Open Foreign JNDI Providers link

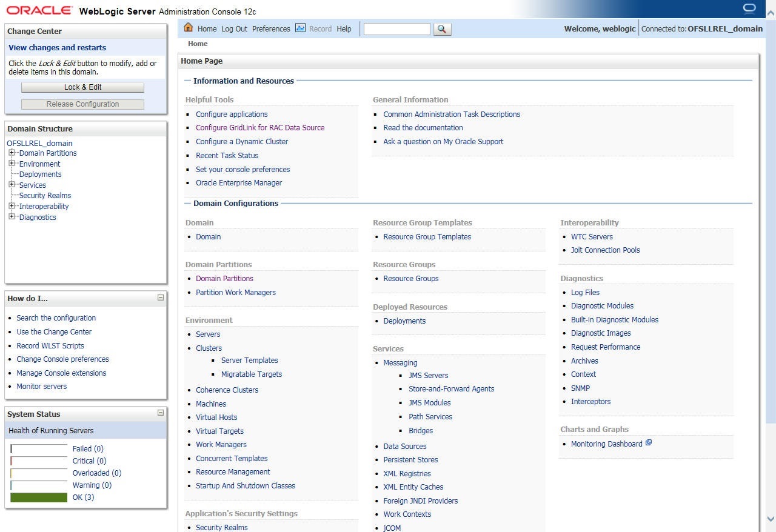click(x=421, y=501)
